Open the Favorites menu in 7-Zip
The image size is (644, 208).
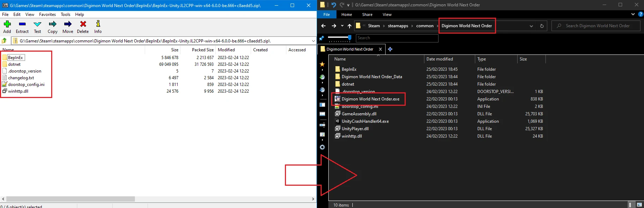[47, 15]
